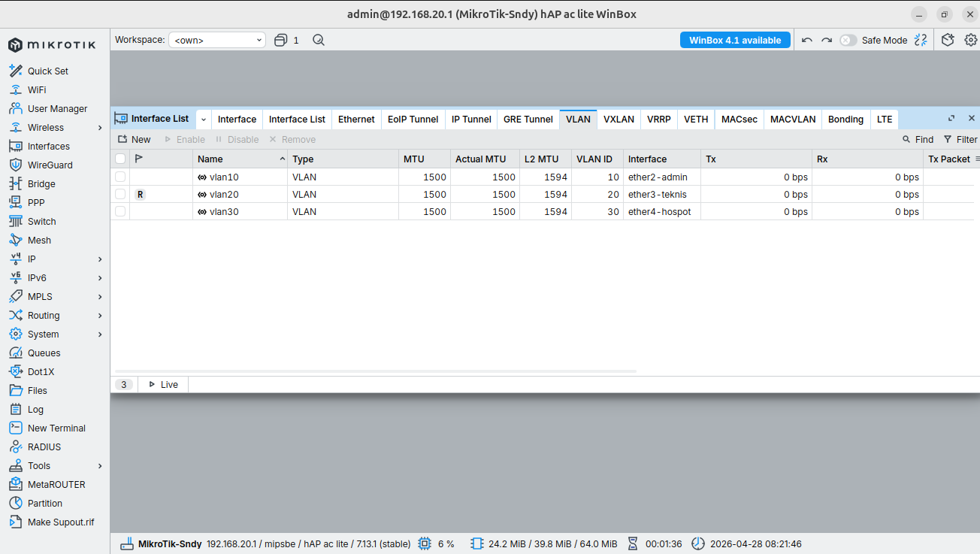Open the settings gear icon at top right
The image size is (980, 554).
[x=971, y=40]
